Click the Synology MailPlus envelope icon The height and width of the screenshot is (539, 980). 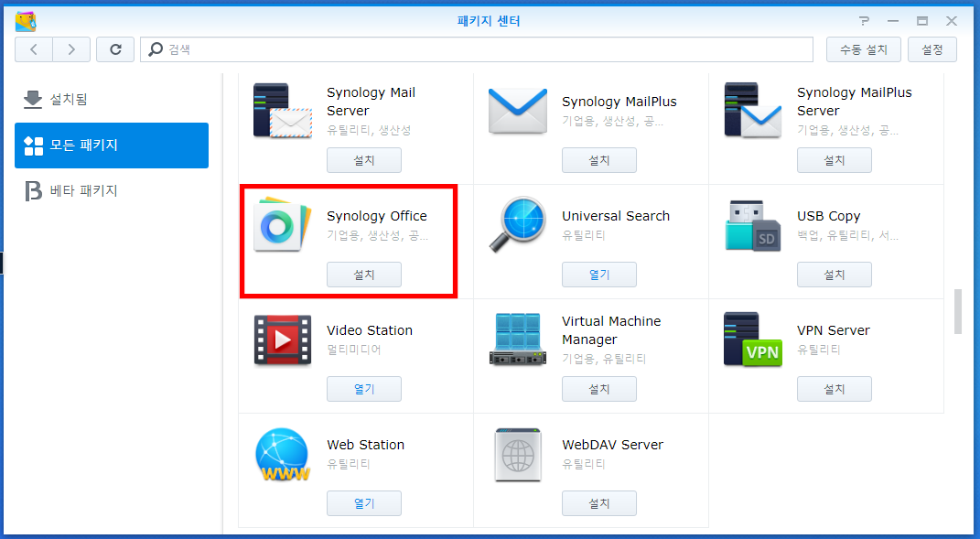pos(518,111)
